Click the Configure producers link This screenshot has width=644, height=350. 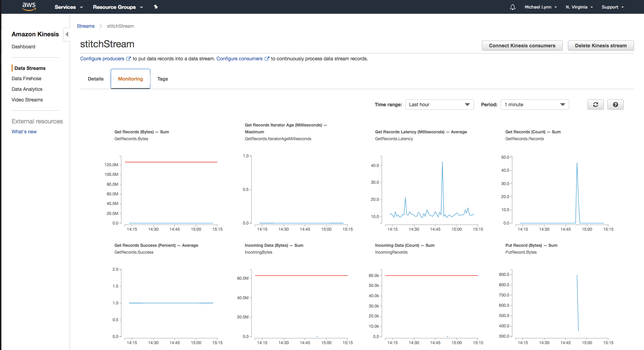tap(102, 59)
